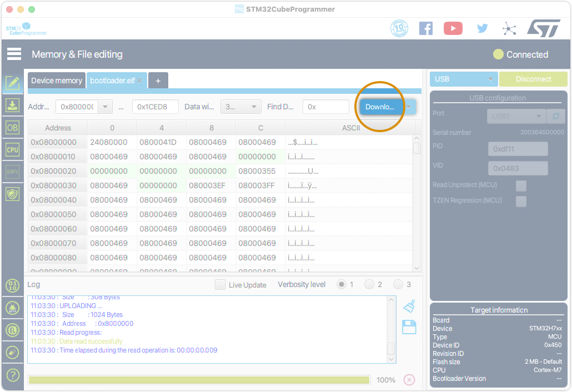The width and height of the screenshot is (572, 392).
Task: Open the SWV viewer icon
Action: point(12,172)
